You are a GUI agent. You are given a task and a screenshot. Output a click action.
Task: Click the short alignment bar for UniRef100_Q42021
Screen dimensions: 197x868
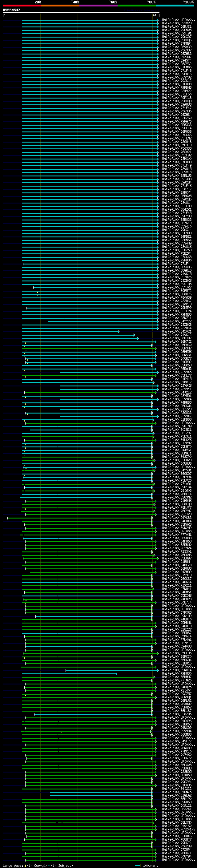point(71,332)
